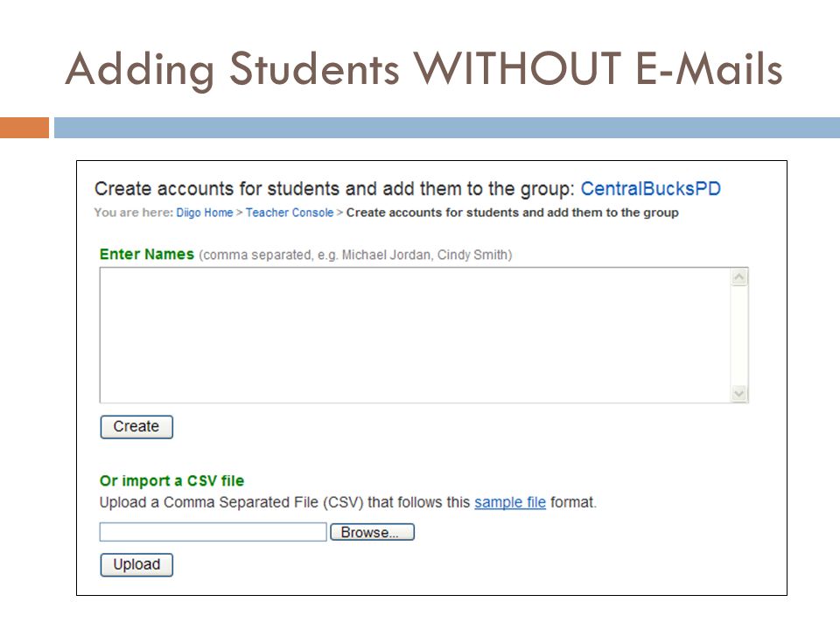Image resolution: width=840 pixels, height=630 pixels.
Task: Click the green Enter Names label
Action: click(x=147, y=254)
